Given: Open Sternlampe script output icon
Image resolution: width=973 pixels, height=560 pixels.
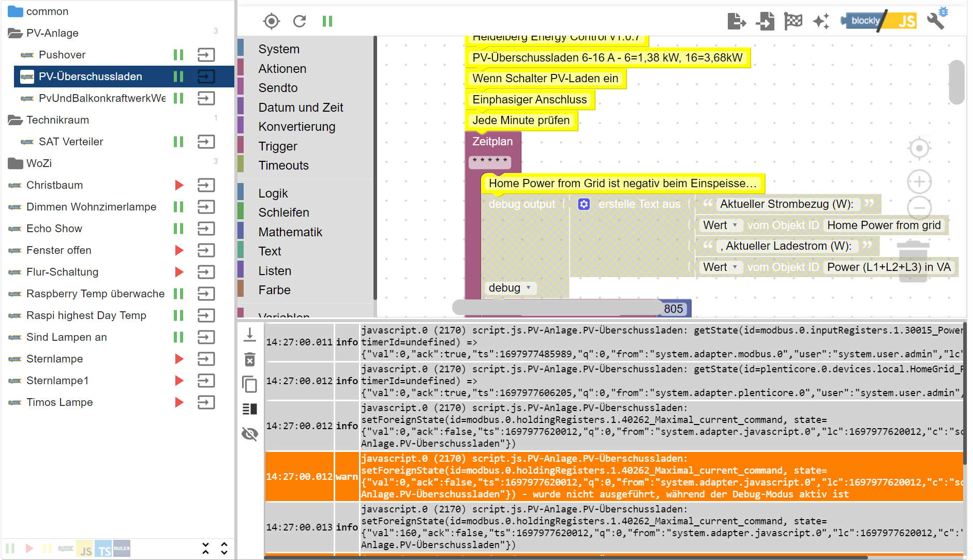Looking at the screenshot, I should pos(206,359).
